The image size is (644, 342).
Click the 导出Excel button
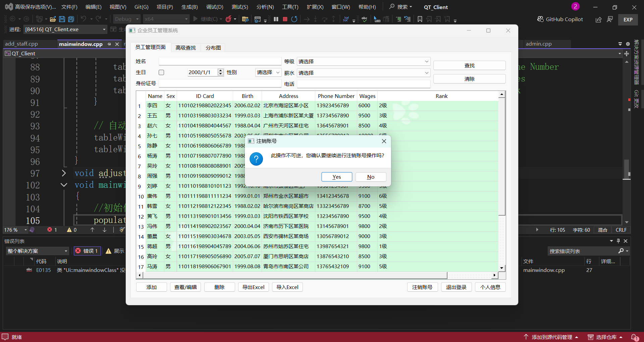(x=253, y=287)
